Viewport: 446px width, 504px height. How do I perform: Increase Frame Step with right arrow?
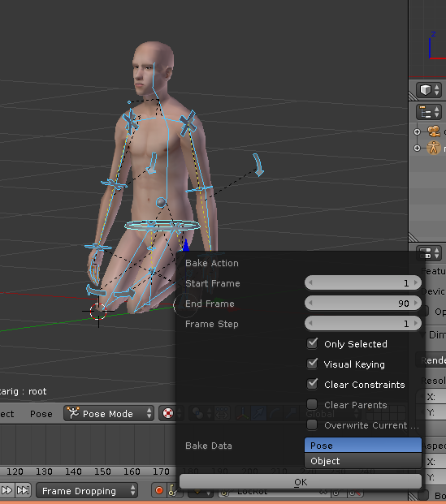click(416, 323)
